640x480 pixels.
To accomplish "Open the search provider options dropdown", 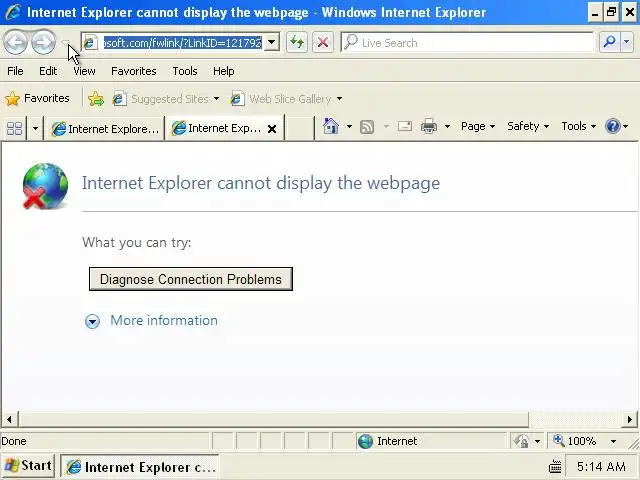I will 627,42.
